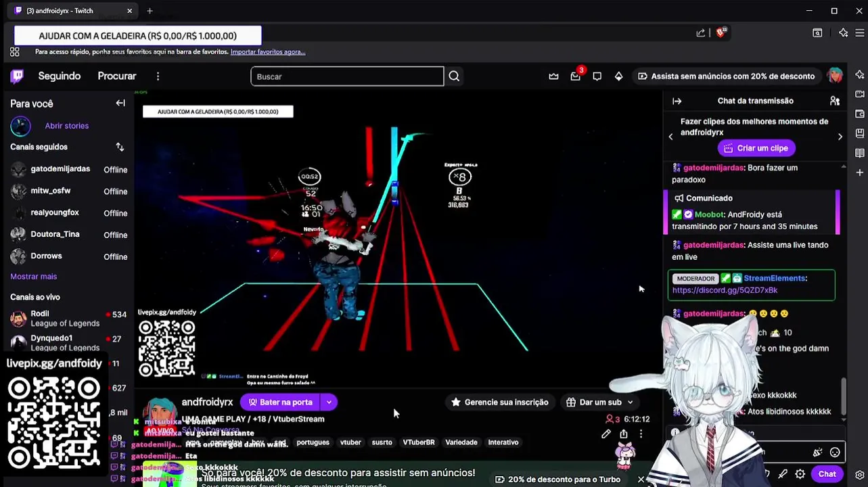Select the Interativo tag
This screenshot has height=487, width=868.
click(503, 442)
